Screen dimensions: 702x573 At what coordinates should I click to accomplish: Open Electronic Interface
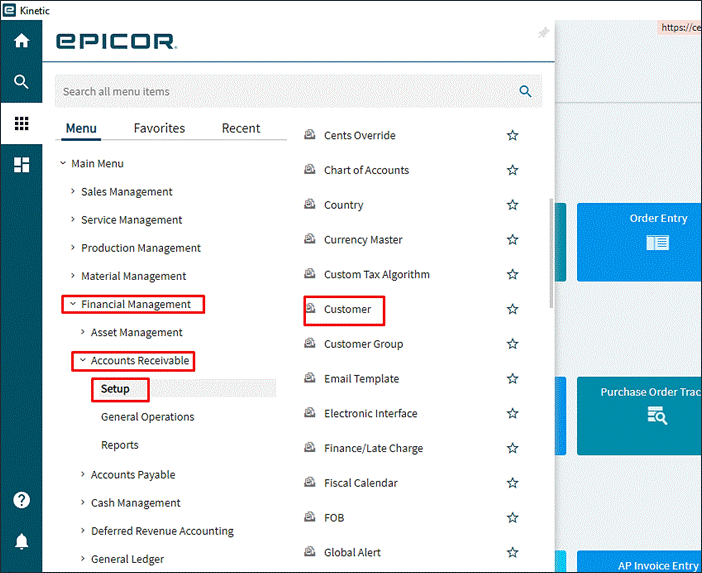tap(371, 413)
